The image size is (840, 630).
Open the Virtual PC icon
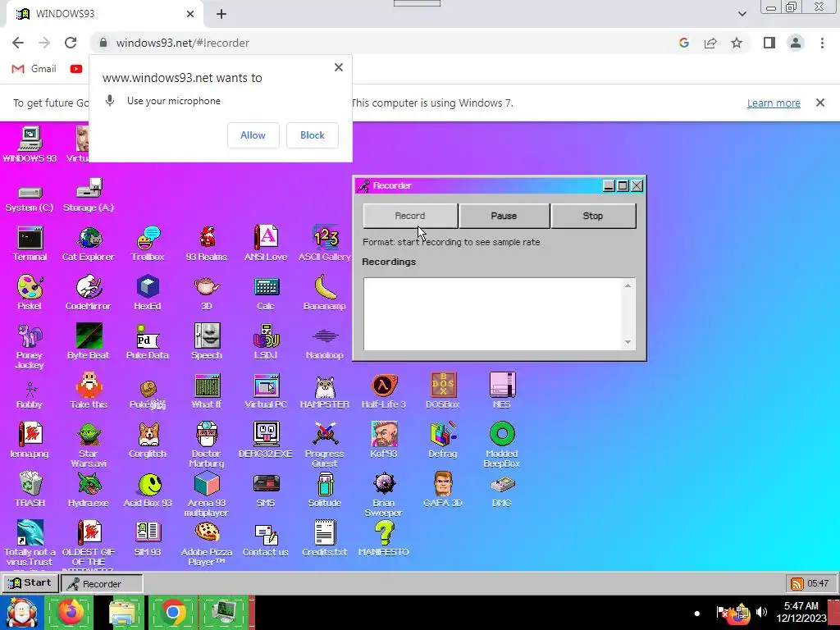point(266,391)
